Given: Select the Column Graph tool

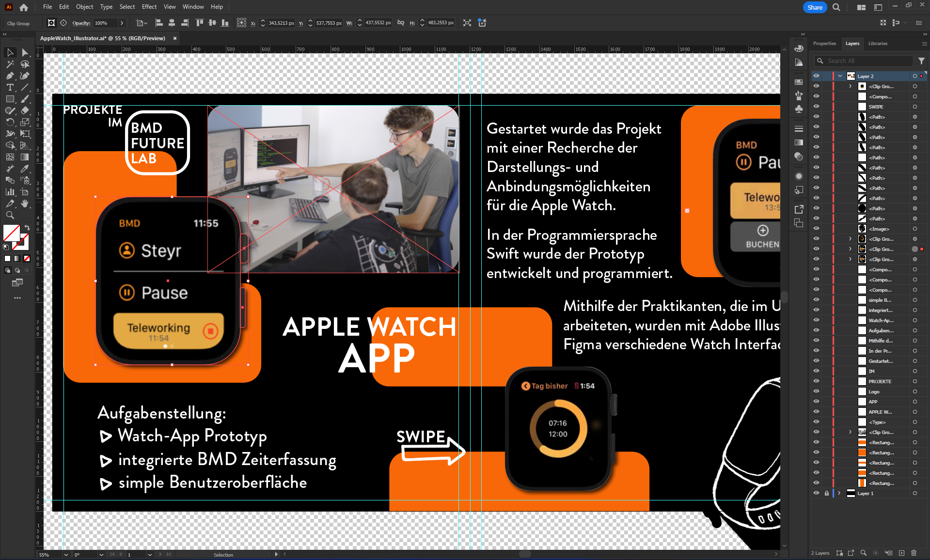Looking at the screenshot, I should 10,192.
